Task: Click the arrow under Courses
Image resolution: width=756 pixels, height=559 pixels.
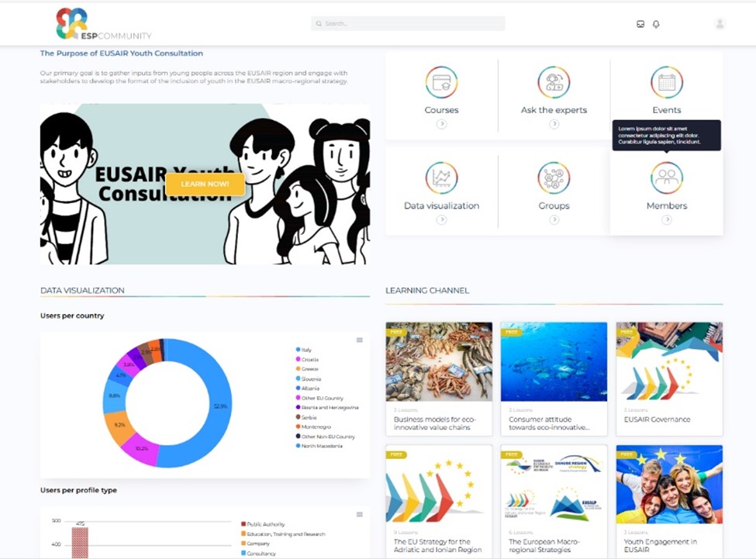Action: point(441,124)
